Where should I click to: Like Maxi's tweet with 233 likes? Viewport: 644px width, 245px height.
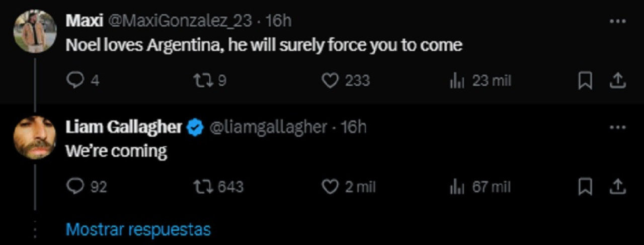330,81
